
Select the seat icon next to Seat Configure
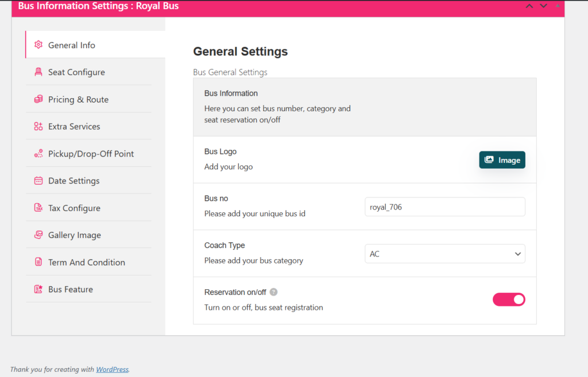[38, 72]
